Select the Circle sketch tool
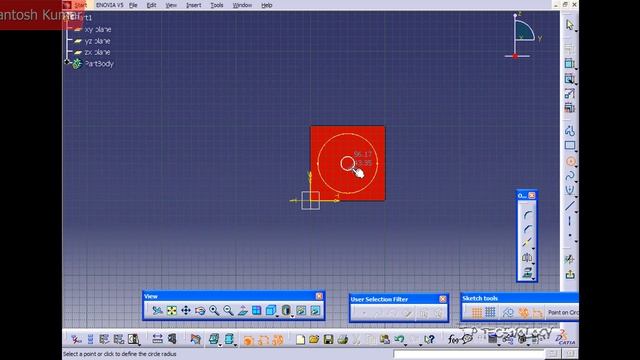Image resolution: width=640 pixels, height=360 pixels. pos(570,162)
